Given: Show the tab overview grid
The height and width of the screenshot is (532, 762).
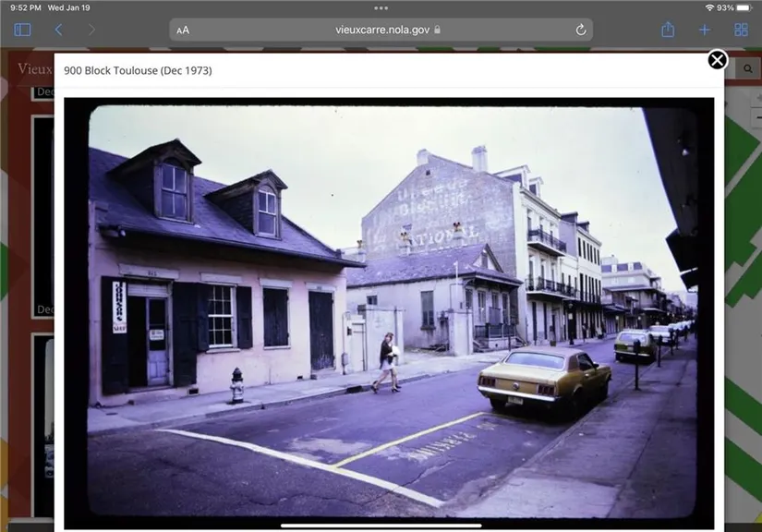Looking at the screenshot, I should pos(741,30).
